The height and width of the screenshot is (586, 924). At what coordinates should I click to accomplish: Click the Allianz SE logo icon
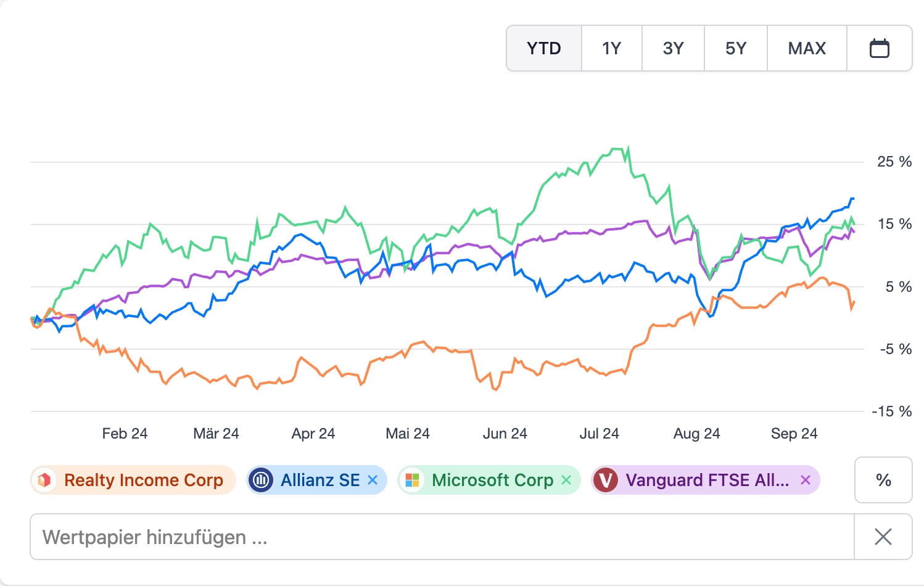pos(262,480)
